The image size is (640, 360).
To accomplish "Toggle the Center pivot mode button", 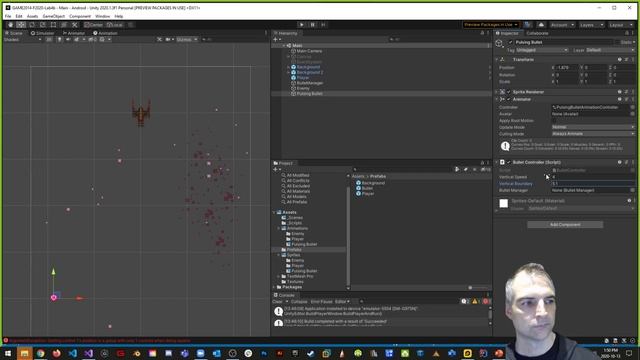I will (x=93, y=25).
